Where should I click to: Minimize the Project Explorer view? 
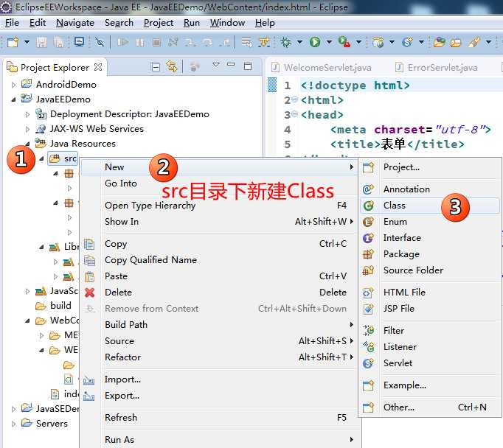tap(231, 64)
